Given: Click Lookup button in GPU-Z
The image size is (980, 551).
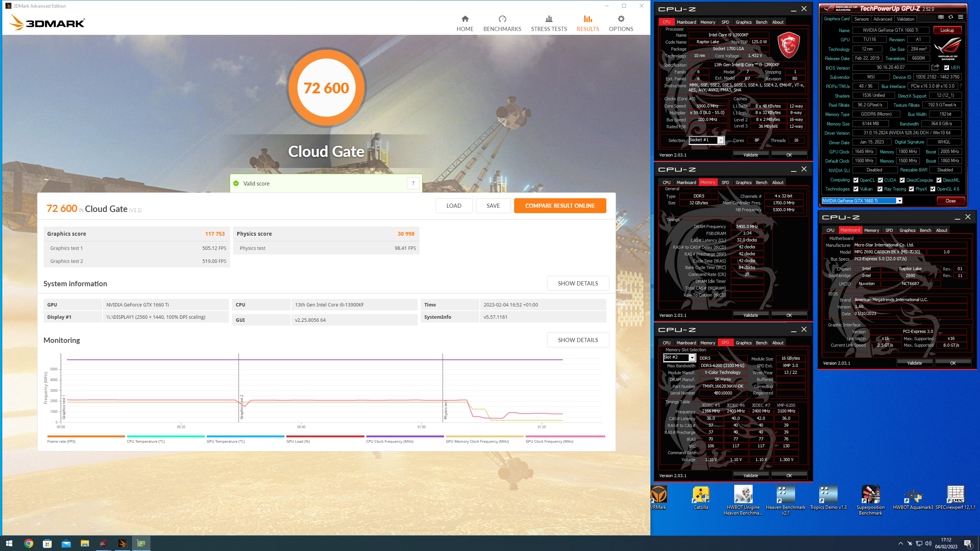Looking at the screenshot, I should [x=947, y=30].
